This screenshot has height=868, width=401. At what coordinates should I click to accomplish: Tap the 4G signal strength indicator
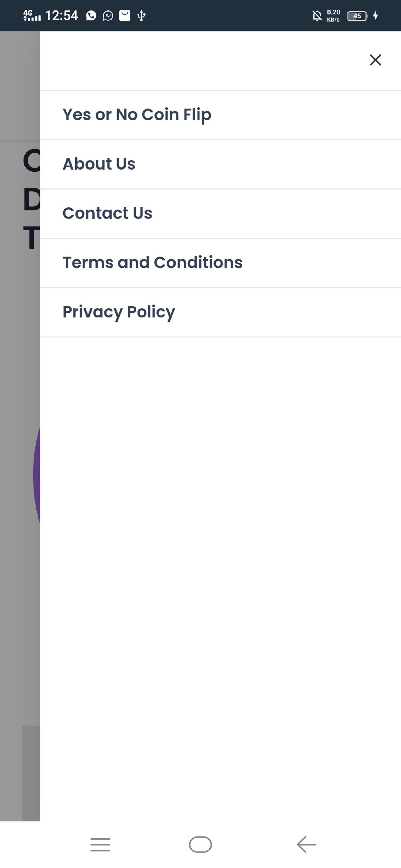click(32, 16)
